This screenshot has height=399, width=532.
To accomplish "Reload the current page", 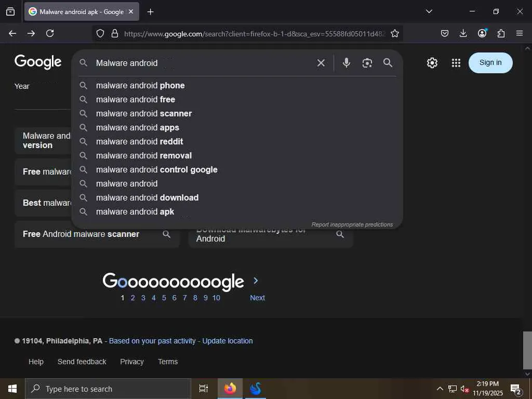I will coord(50,33).
